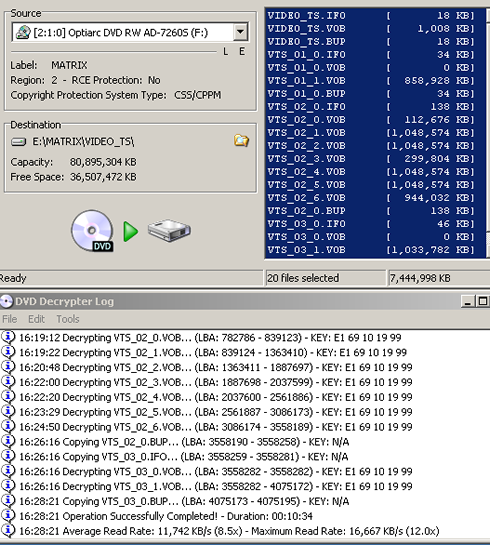Click the hard drive image icon
This screenshot has width=490, height=545.
pyautogui.click(x=169, y=230)
